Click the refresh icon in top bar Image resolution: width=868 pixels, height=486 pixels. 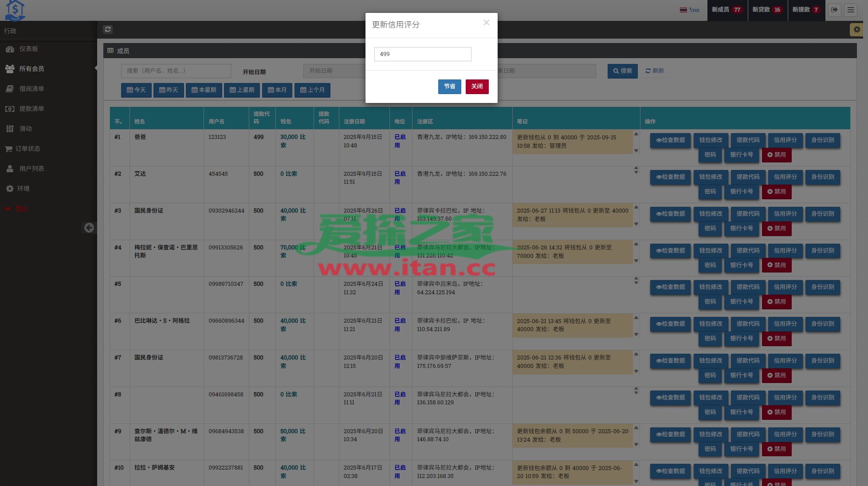[108, 29]
